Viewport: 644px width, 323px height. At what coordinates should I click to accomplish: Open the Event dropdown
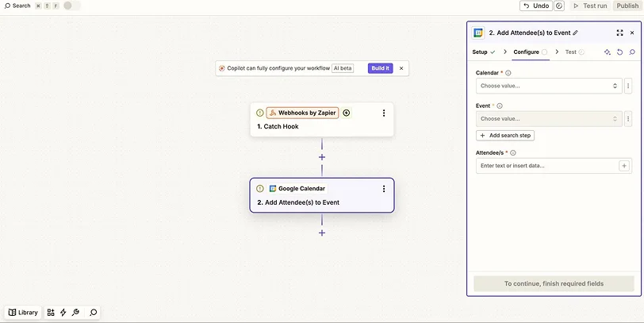(x=549, y=119)
